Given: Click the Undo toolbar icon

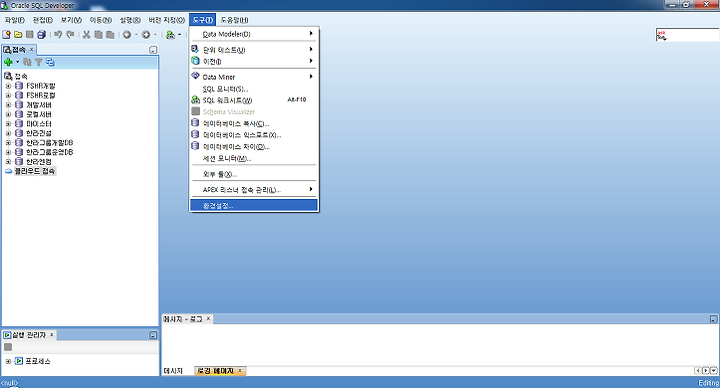Looking at the screenshot, I should pyautogui.click(x=58, y=34).
